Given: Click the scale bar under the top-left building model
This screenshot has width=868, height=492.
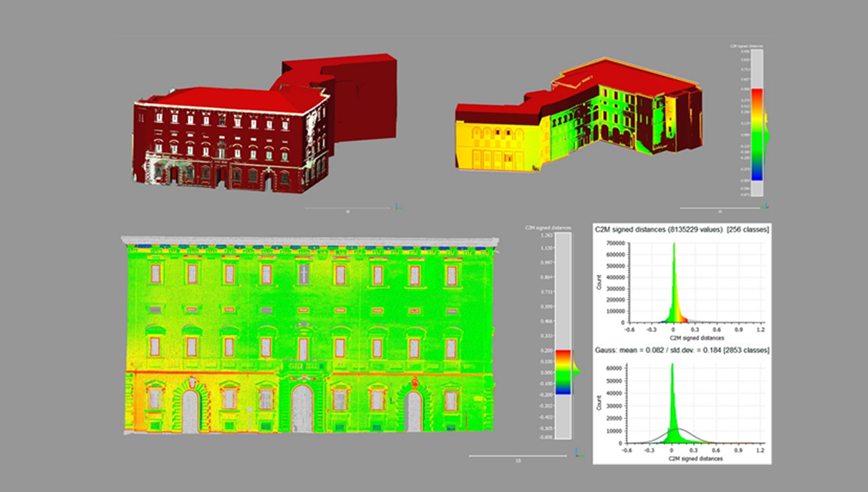Looking at the screenshot, I should (347, 208).
